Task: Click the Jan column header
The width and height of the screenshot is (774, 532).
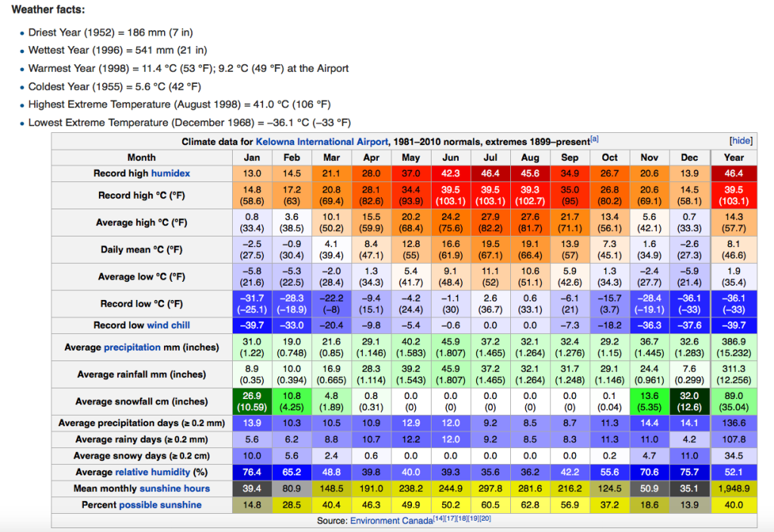Action: pyautogui.click(x=252, y=157)
